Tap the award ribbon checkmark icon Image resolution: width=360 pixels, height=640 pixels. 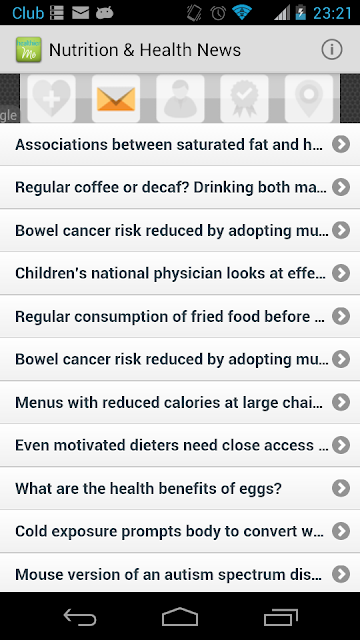click(x=244, y=98)
